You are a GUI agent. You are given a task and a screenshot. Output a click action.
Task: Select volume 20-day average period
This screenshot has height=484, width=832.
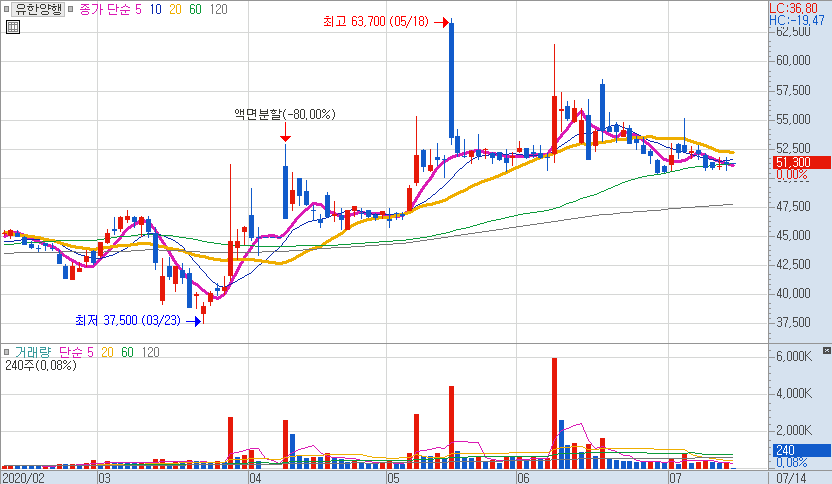(x=107, y=352)
